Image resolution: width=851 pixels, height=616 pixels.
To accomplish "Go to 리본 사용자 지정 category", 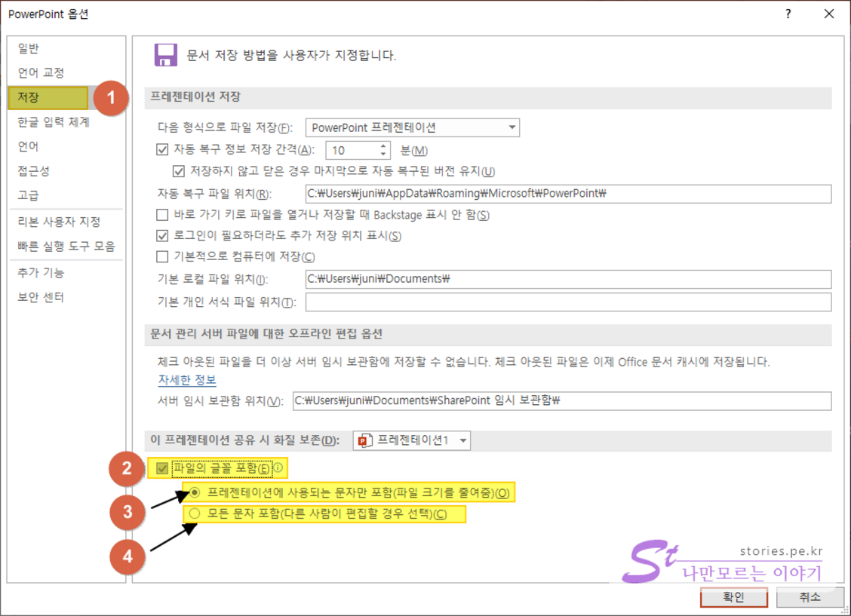I will point(59,222).
